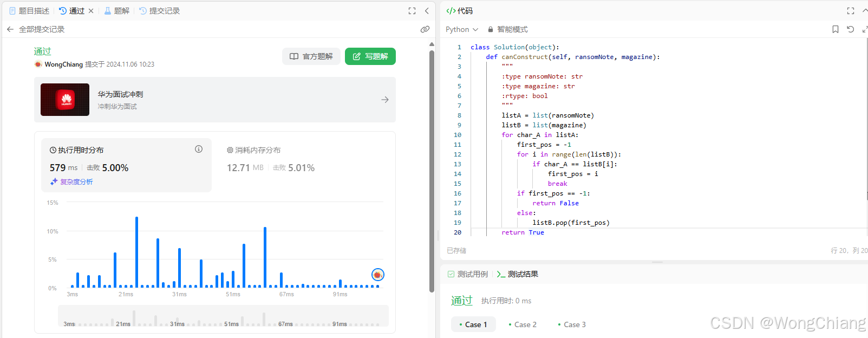
Task: Open the 官方题解 button
Action: click(x=311, y=56)
